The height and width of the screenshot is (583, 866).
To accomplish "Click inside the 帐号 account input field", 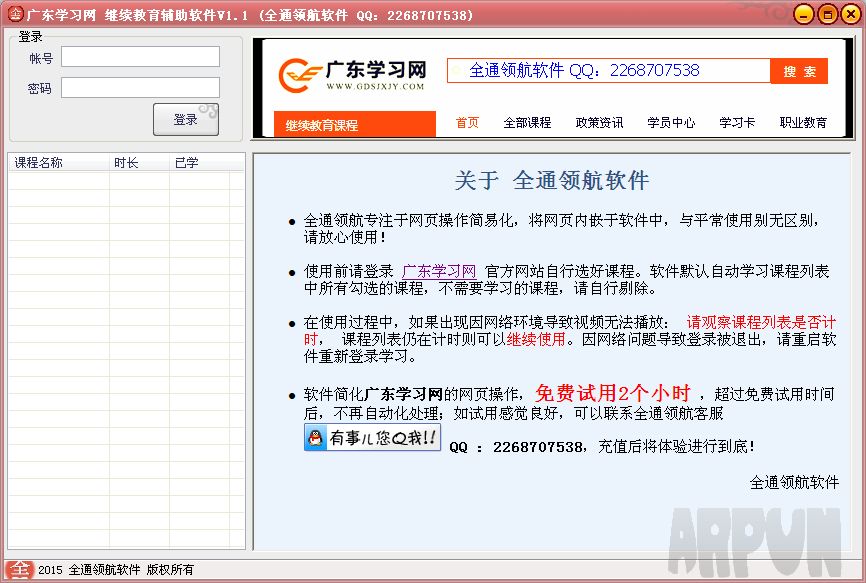I will tap(139, 56).
